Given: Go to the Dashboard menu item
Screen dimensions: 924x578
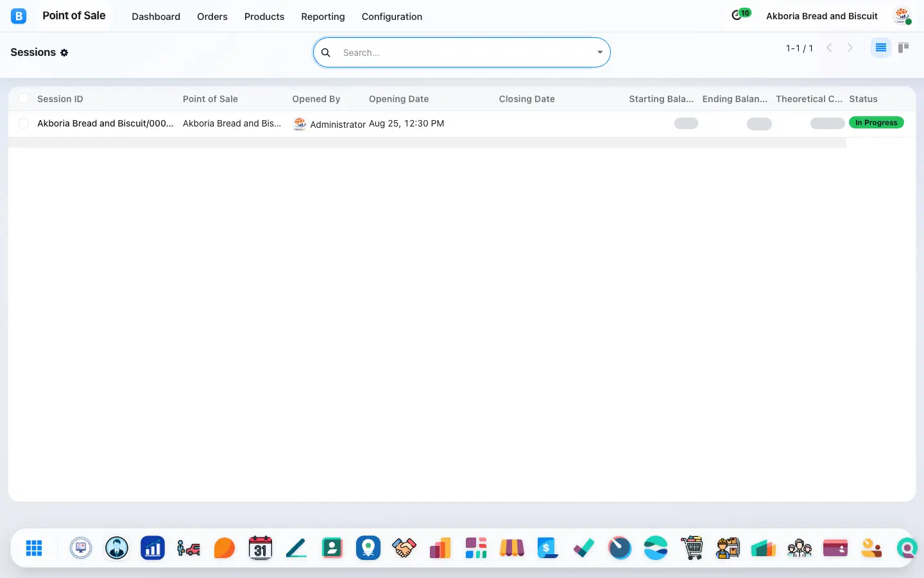Looking at the screenshot, I should coord(156,17).
